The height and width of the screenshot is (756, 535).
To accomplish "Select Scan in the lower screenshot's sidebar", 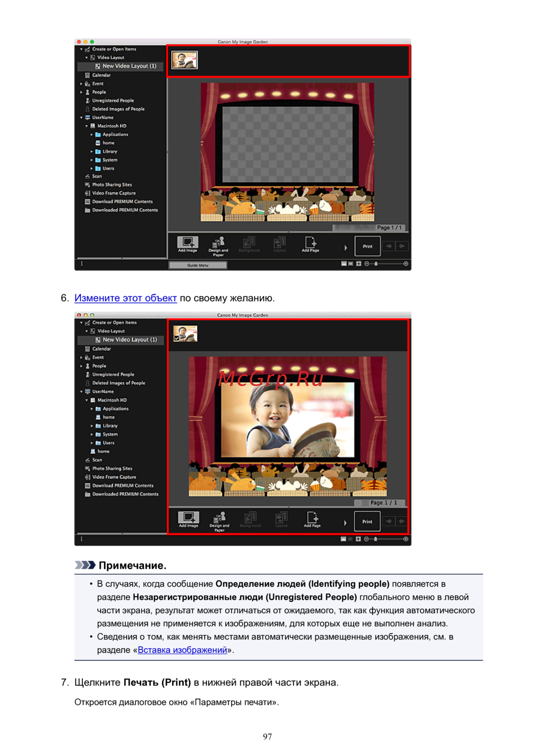I will [97, 460].
